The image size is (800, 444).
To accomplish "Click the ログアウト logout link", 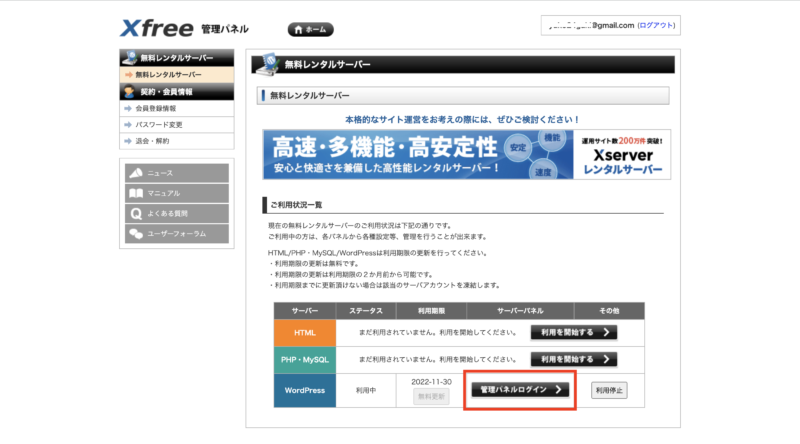I will pyautogui.click(x=656, y=25).
